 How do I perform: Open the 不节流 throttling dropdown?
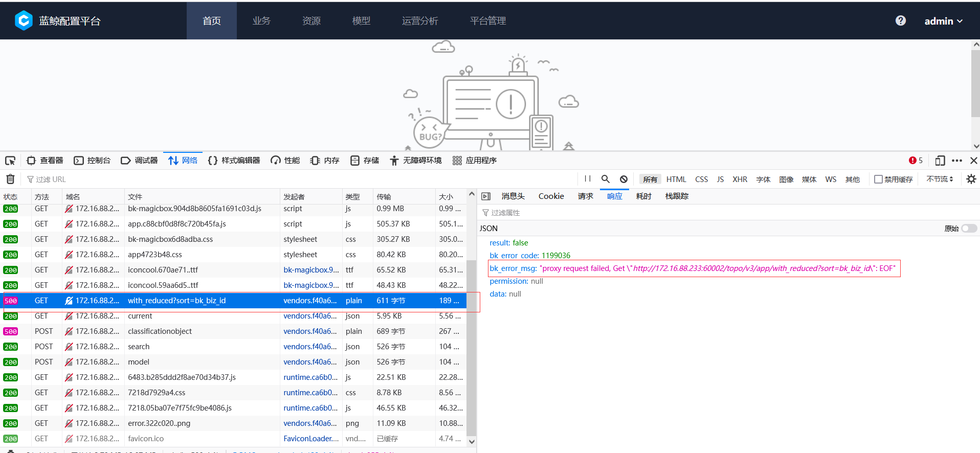(940, 179)
